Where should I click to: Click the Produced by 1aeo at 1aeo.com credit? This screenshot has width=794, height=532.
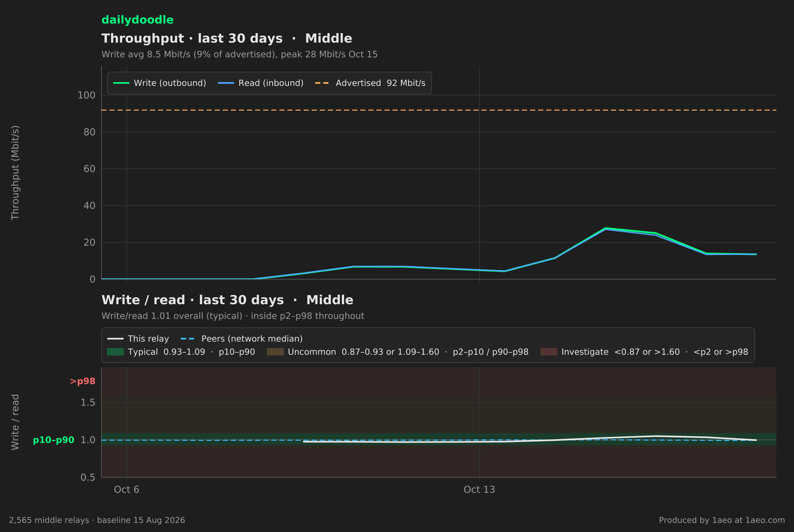click(x=722, y=520)
